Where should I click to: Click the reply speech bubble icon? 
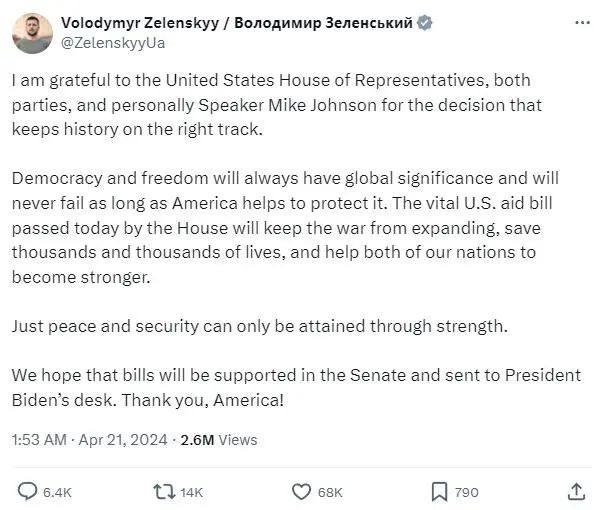[27, 491]
